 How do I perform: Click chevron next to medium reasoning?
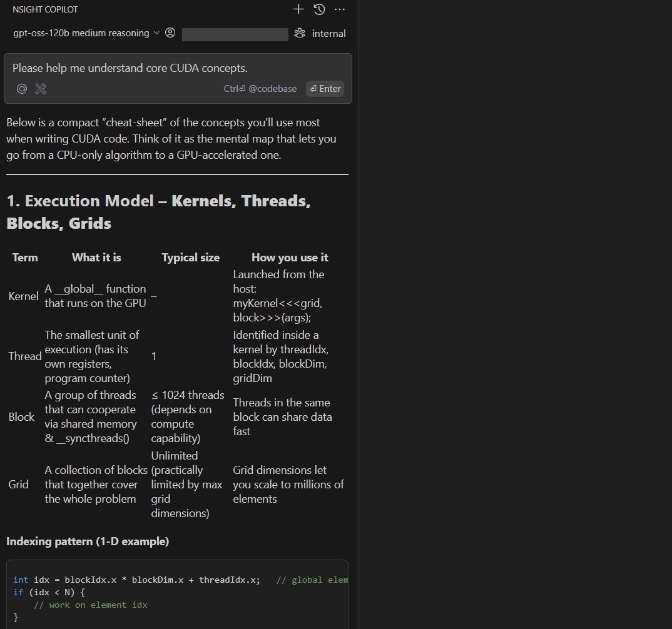pos(156,33)
